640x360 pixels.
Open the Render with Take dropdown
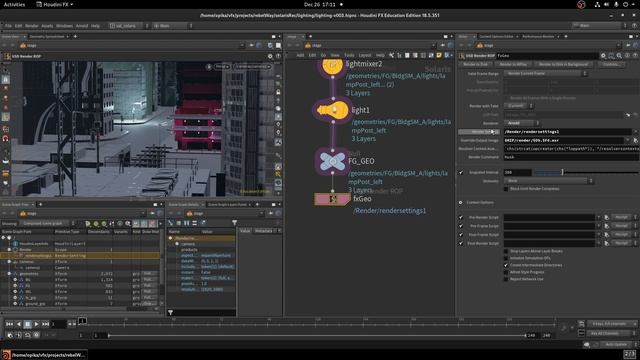point(519,106)
